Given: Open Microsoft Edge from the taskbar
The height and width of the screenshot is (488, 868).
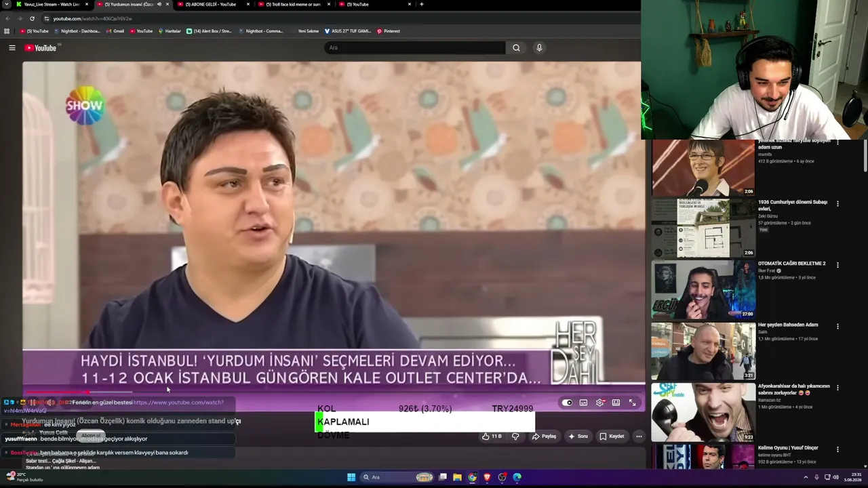Looking at the screenshot, I should pos(517,477).
